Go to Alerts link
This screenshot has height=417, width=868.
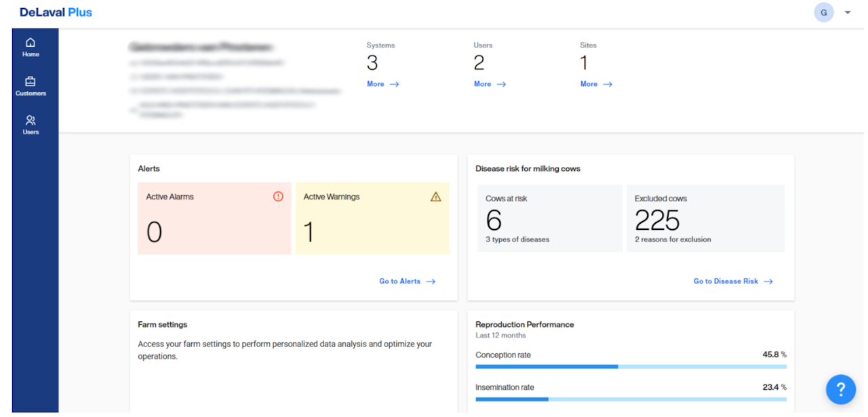(x=407, y=281)
